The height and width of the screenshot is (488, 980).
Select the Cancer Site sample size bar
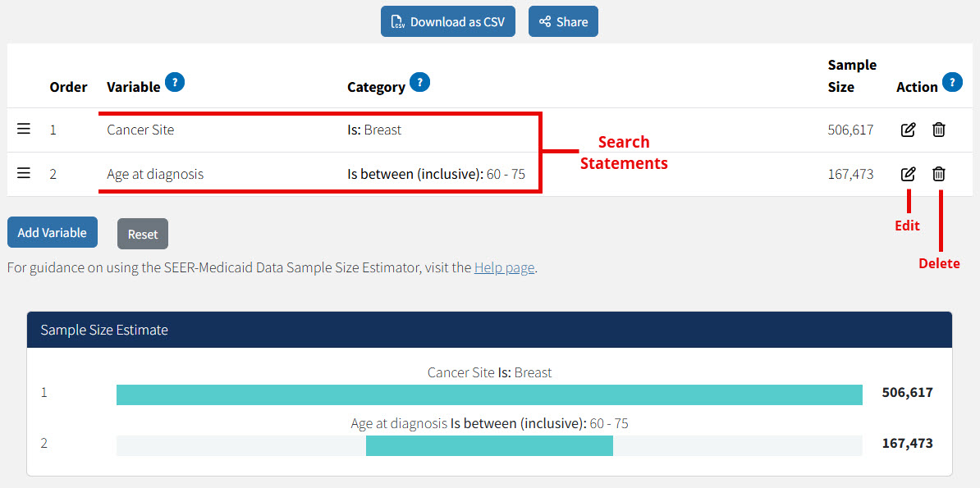pos(489,394)
